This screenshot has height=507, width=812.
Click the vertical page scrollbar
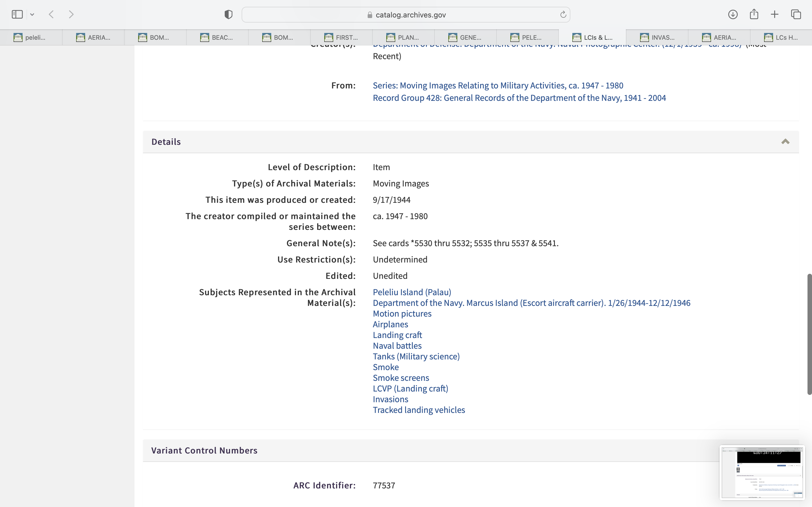click(809, 334)
